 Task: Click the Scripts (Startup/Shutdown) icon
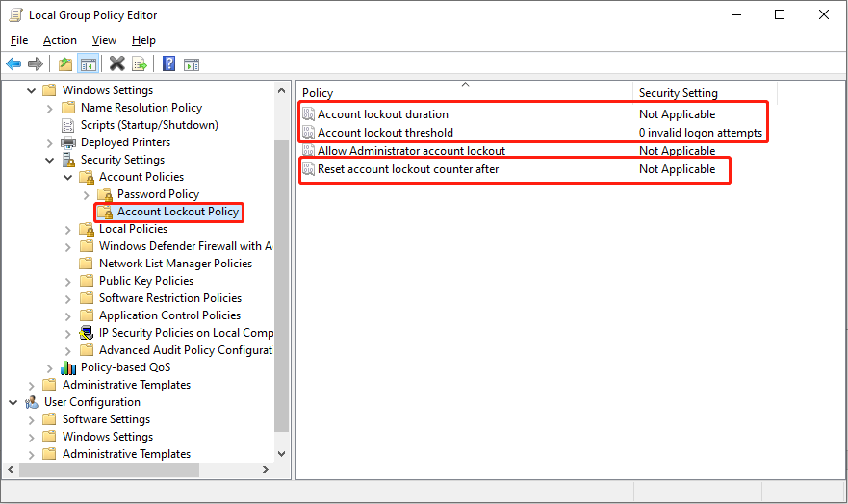[68, 125]
